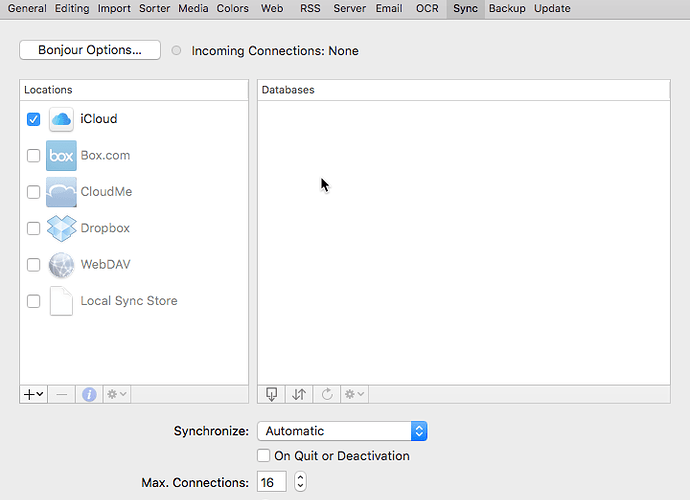Viewport: 690px width, 500px height.
Task: Open Bonjour Options dialog
Action: click(90, 50)
